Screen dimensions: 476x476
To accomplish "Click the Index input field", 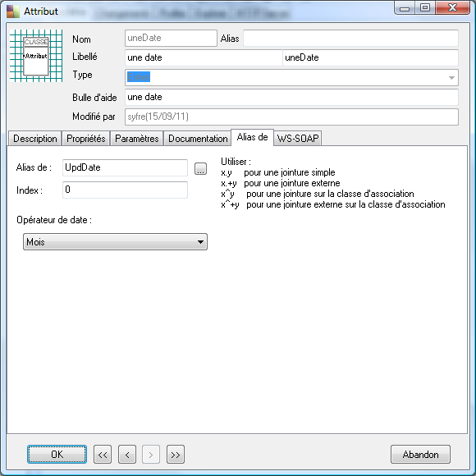I will pyautogui.click(x=125, y=190).
